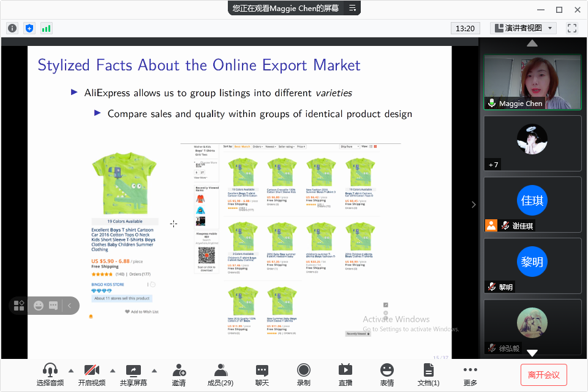588x392 pixels.
Task: Open 表情 emoji reactions
Action: [x=387, y=375]
